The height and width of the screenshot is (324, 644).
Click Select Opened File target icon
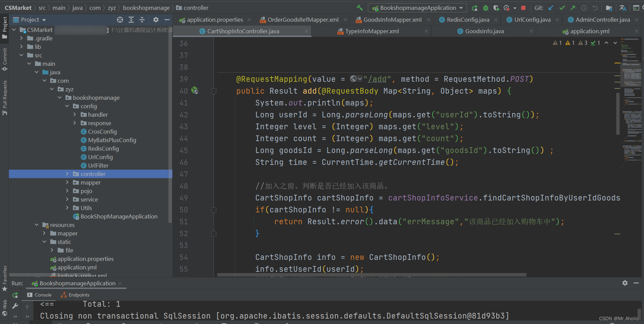coord(120,20)
